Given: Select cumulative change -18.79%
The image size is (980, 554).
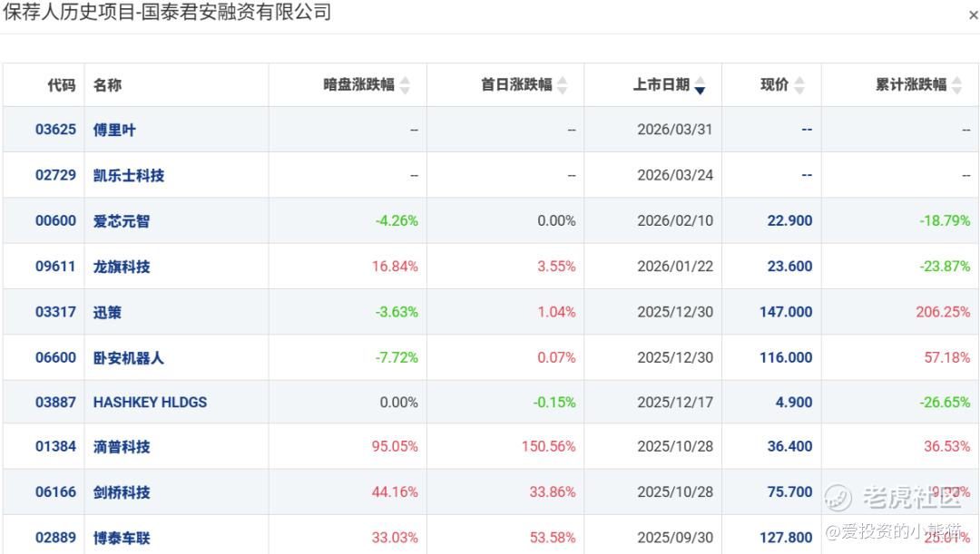Looking at the screenshot, I should click(x=945, y=220).
